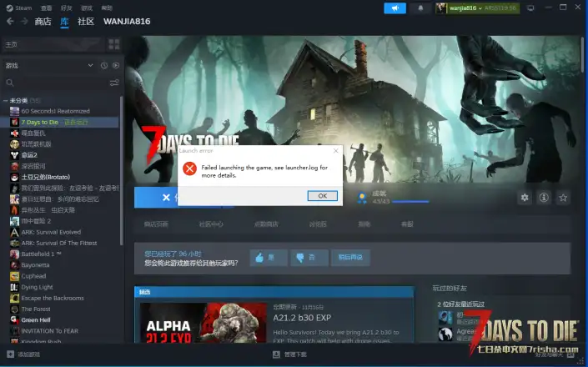Click the library search input field

pyautogui.click(x=61, y=83)
